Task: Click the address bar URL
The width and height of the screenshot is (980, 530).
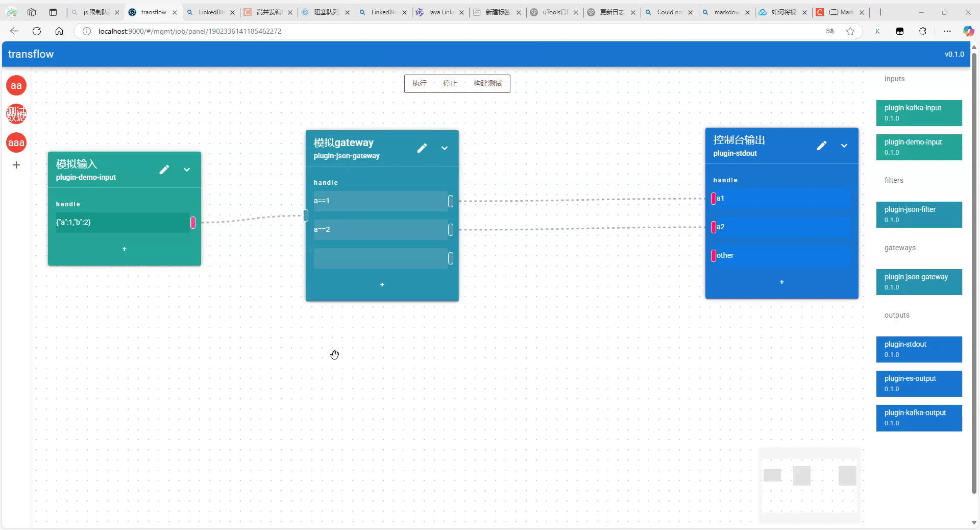Action: pos(190,31)
